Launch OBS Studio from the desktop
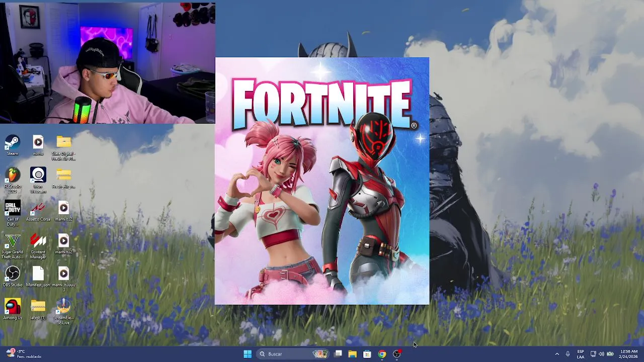 [x=13, y=277]
